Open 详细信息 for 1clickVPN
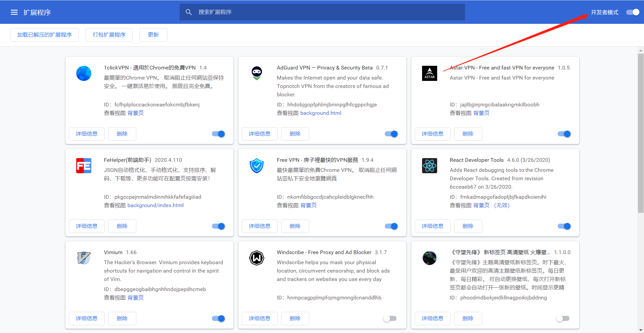Image resolution: width=644 pixels, height=333 pixels. click(x=87, y=134)
